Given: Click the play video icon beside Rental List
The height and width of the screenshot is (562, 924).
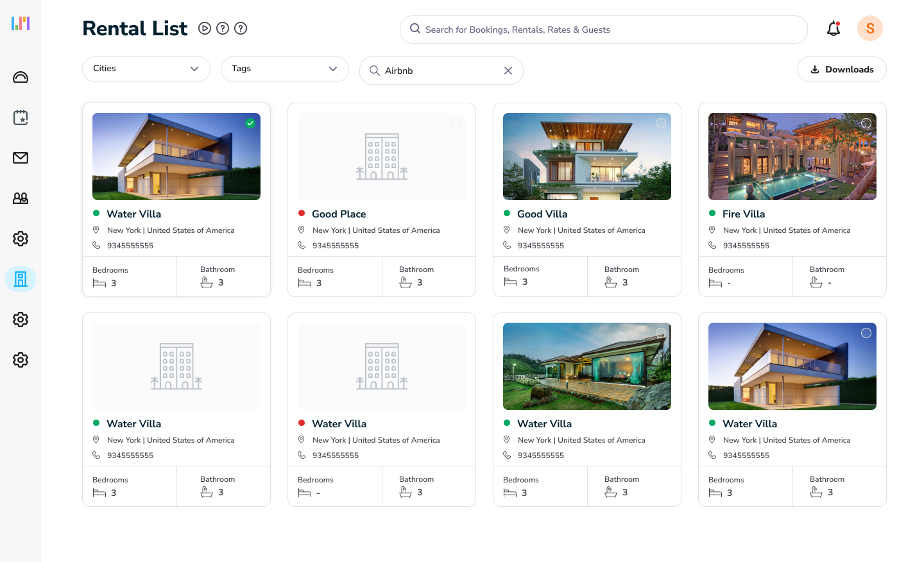Looking at the screenshot, I should 205,28.
